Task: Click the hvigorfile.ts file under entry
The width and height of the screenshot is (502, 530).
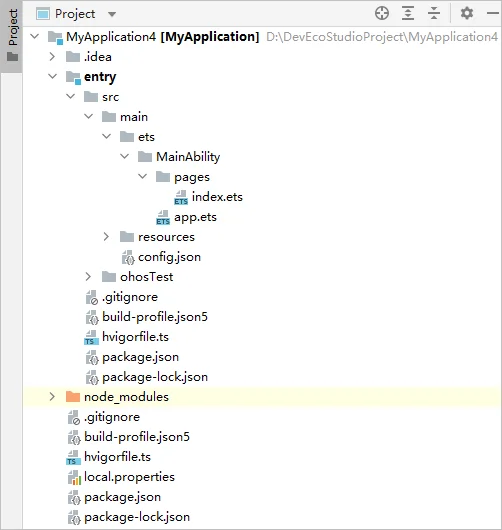Action: tap(126, 337)
